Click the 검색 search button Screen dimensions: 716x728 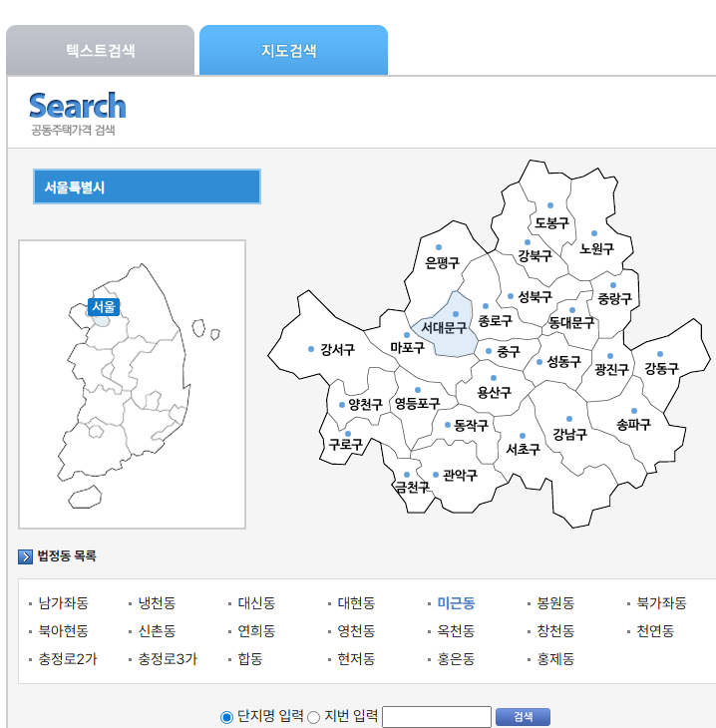(523, 716)
